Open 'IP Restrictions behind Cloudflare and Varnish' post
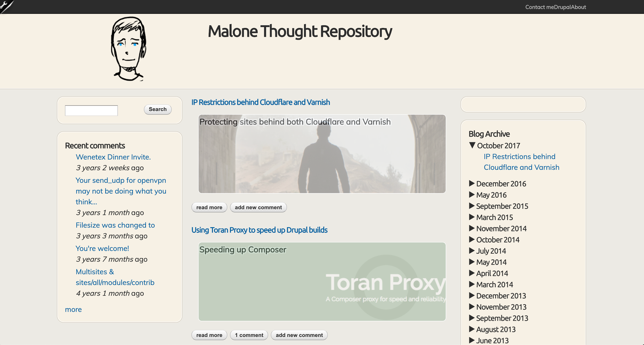 (260, 102)
